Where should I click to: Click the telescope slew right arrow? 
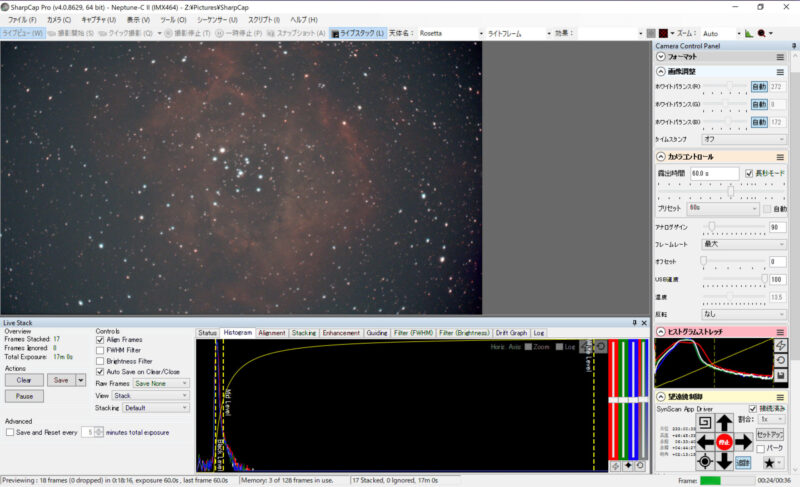coord(744,441)
